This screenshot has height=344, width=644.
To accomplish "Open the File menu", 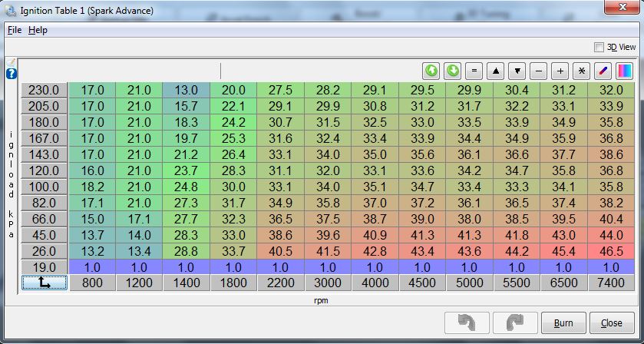I will tap(15, 30).
